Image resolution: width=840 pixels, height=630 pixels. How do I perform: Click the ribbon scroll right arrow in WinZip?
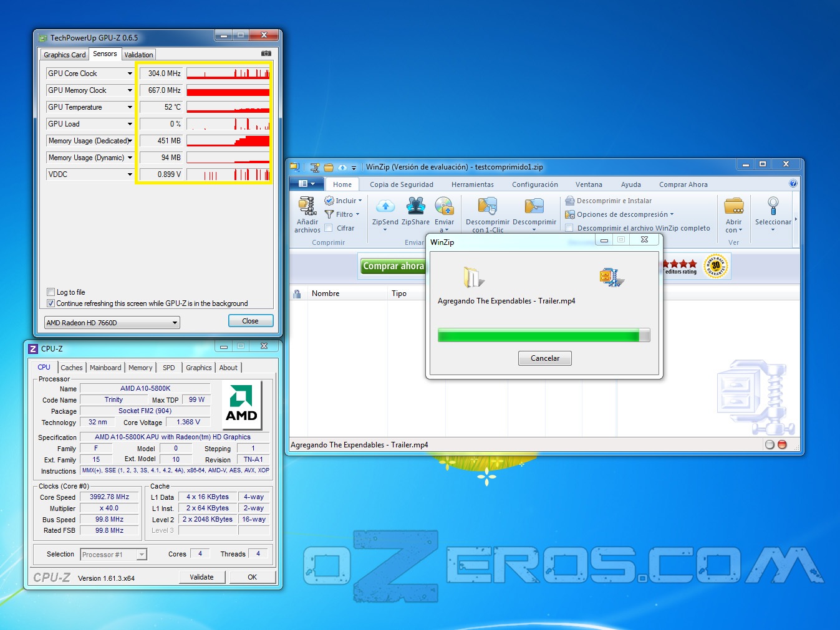point(796,219)
